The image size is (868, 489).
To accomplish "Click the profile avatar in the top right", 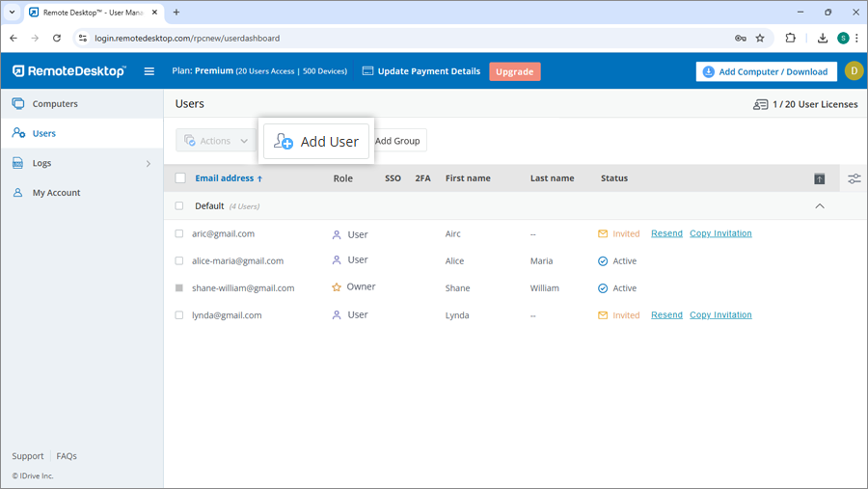I will [853, 71].
